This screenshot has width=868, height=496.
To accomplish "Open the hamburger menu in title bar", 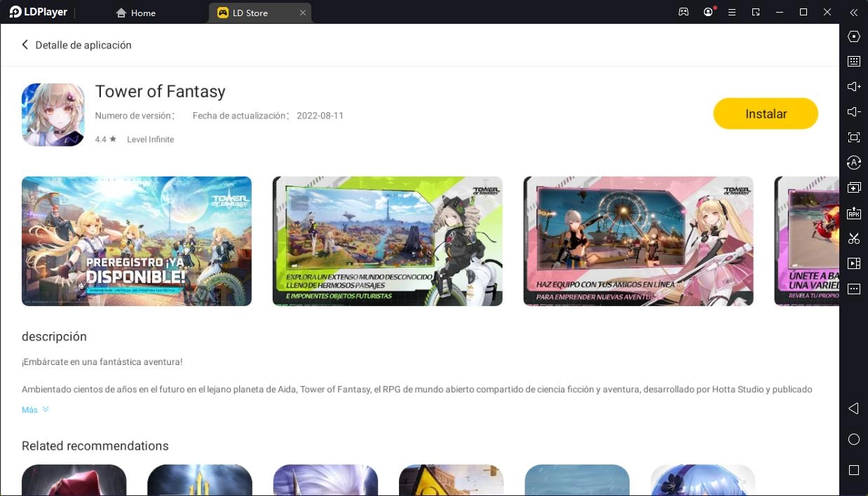I will click(732, 12).
